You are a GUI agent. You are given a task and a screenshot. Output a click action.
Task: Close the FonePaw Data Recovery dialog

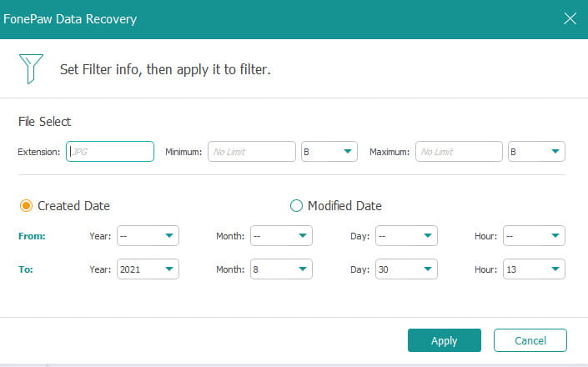coord(570,18)
